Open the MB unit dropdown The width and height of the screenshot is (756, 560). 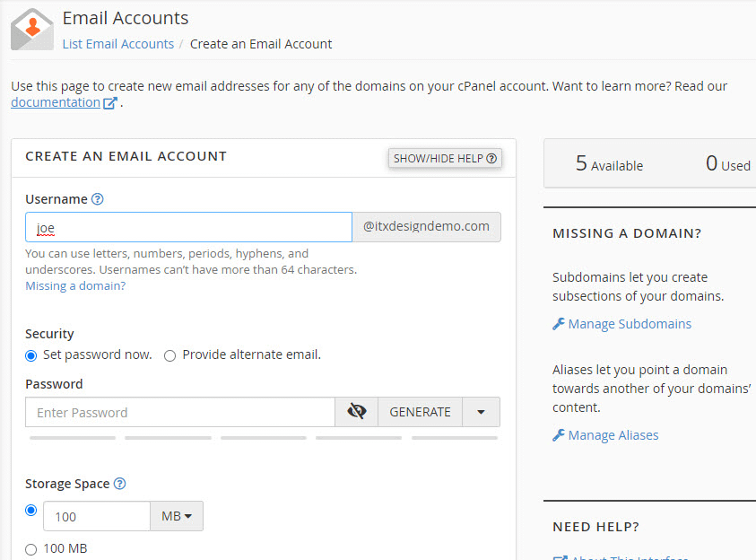click(x=177, y=516)
